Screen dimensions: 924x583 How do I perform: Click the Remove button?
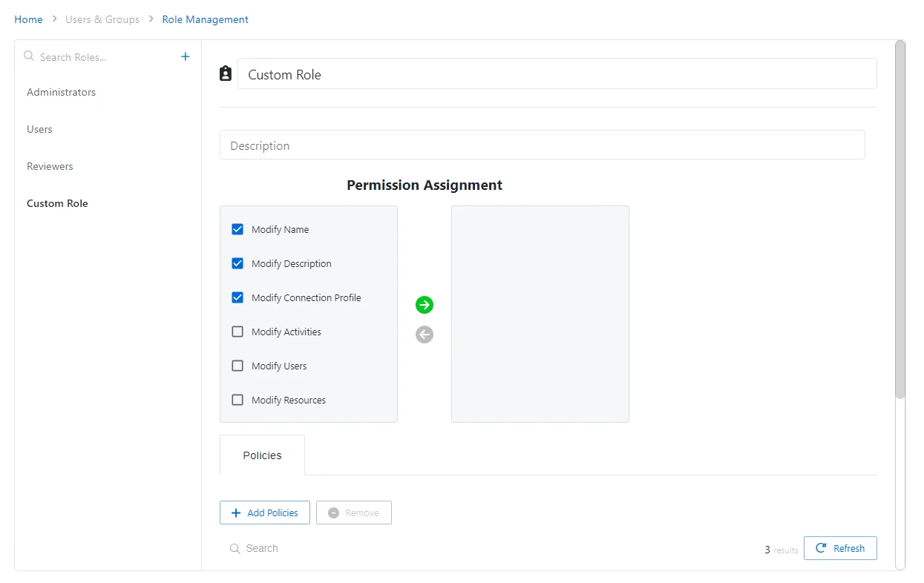click(354, 513)
